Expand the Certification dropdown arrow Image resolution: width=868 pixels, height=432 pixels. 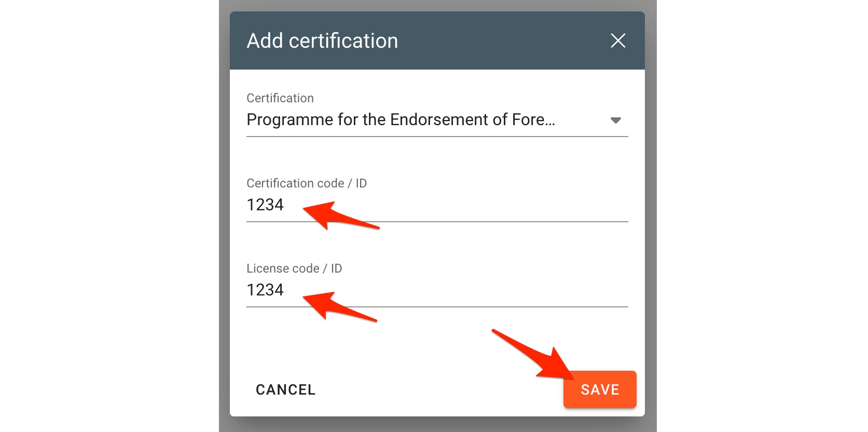point(615,120)
